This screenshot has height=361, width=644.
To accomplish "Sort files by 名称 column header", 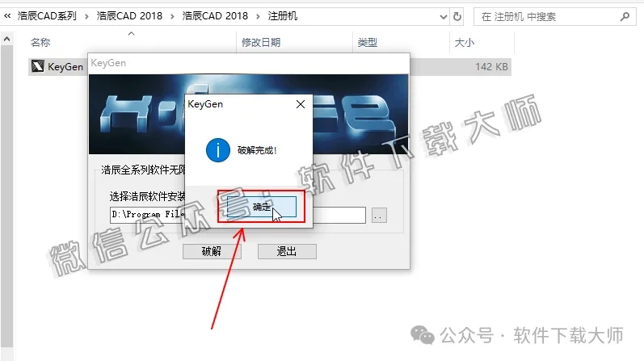I will coord(40,42).
